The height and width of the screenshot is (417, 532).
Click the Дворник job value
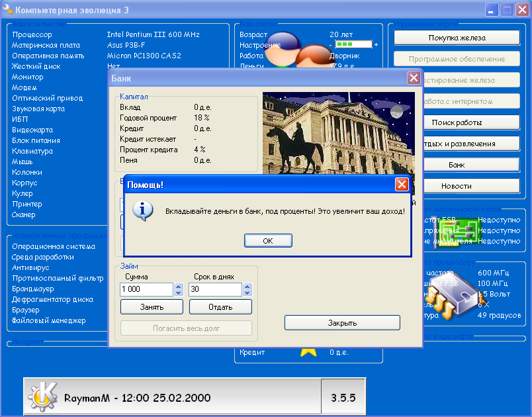point(344,56)
